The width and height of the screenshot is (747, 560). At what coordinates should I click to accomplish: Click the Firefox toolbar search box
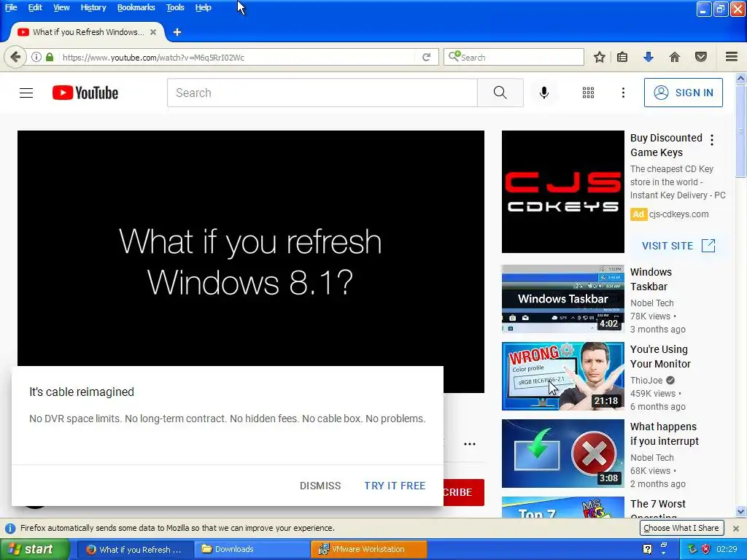pos(514,57)
